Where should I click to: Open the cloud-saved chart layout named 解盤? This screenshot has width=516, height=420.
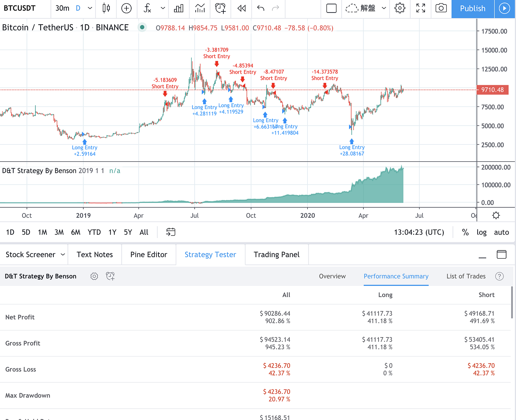point(360,8)
